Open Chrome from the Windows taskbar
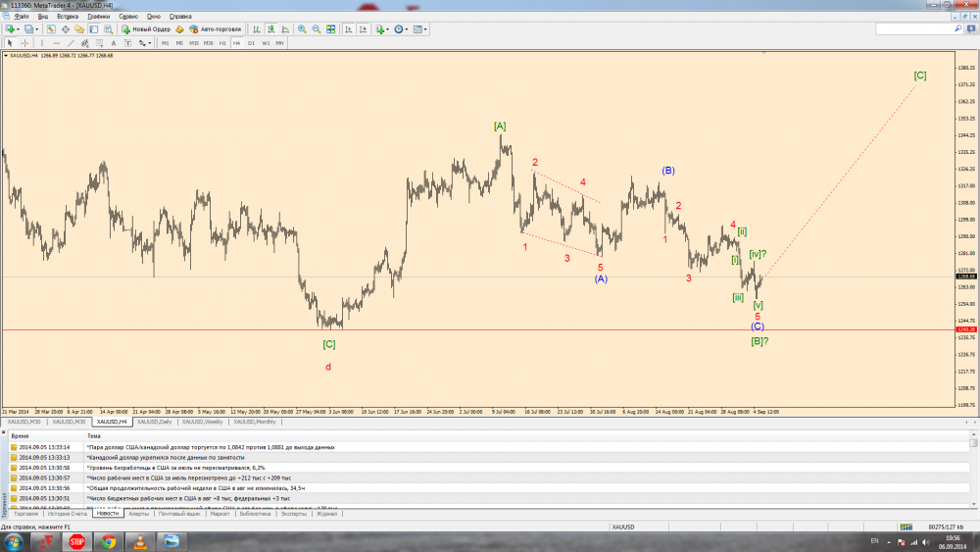 108,541
